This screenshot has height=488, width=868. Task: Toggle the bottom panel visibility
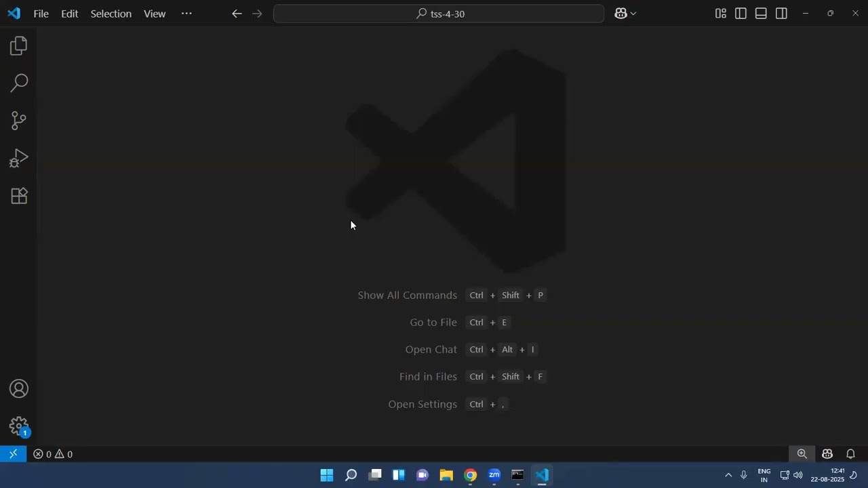(761, 14)
